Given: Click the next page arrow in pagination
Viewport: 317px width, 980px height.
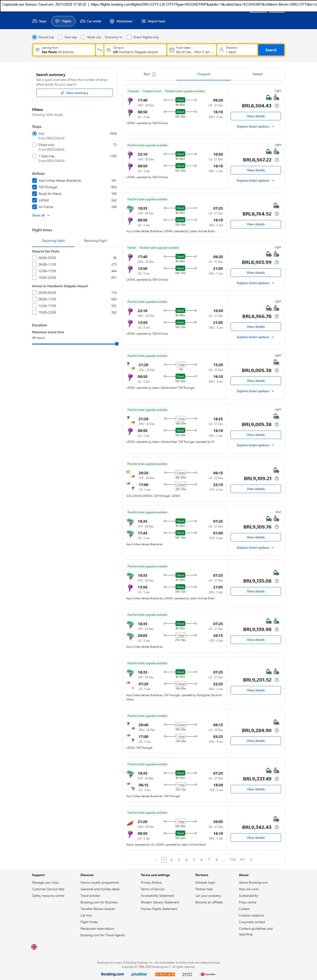Looking at the screenshot, I should pos(251,859).
